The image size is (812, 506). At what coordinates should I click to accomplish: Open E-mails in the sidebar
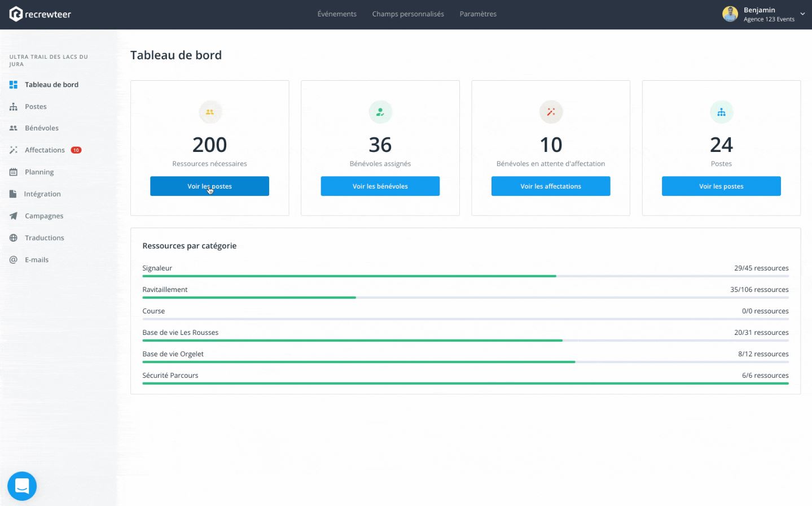tap(37, 260)
